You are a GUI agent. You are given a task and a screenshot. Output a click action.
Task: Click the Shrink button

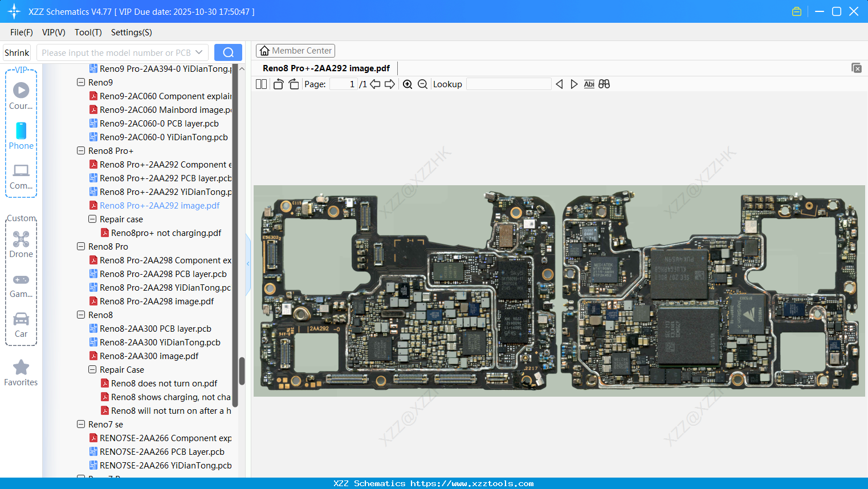pos(17,52)
